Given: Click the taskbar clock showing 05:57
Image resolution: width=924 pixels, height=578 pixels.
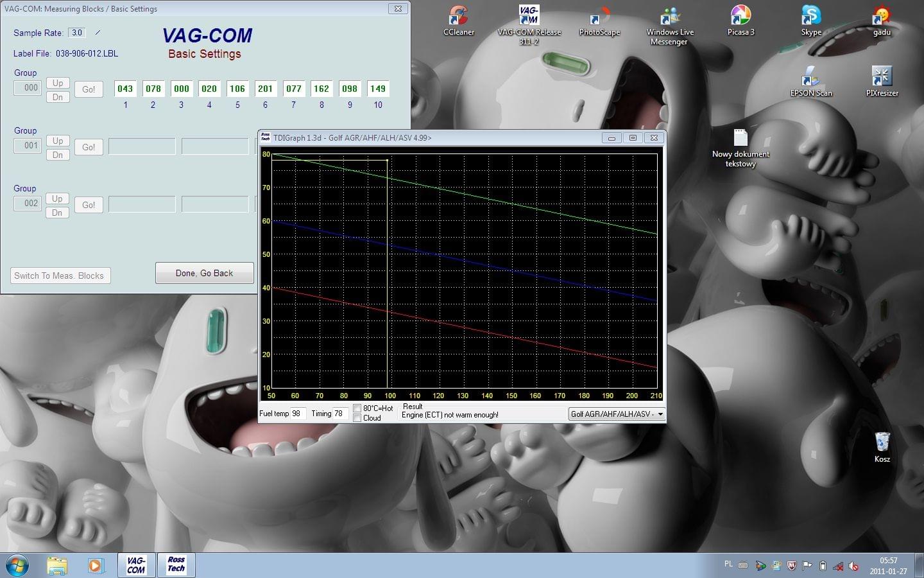Looking at the screenshot, I should pos(889,566).
